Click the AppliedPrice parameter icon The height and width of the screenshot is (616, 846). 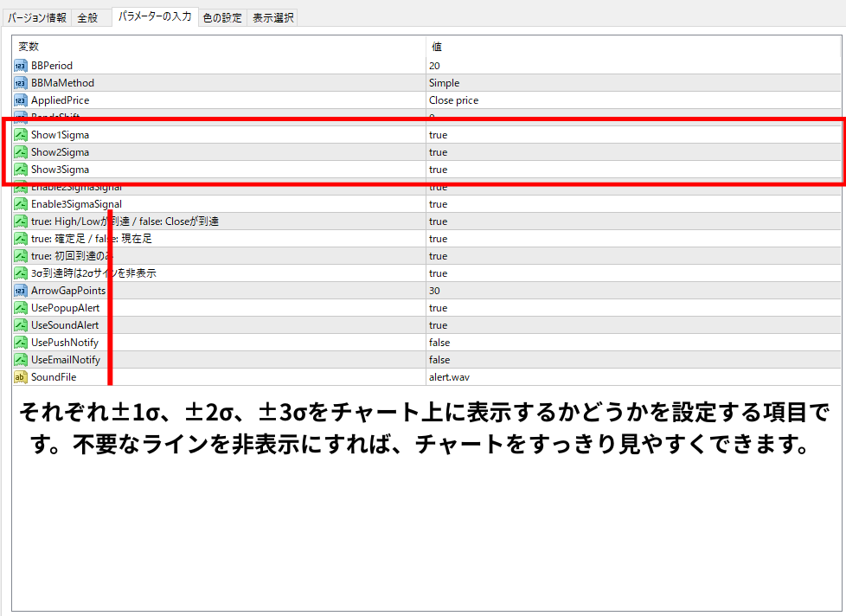click(21, 100)
